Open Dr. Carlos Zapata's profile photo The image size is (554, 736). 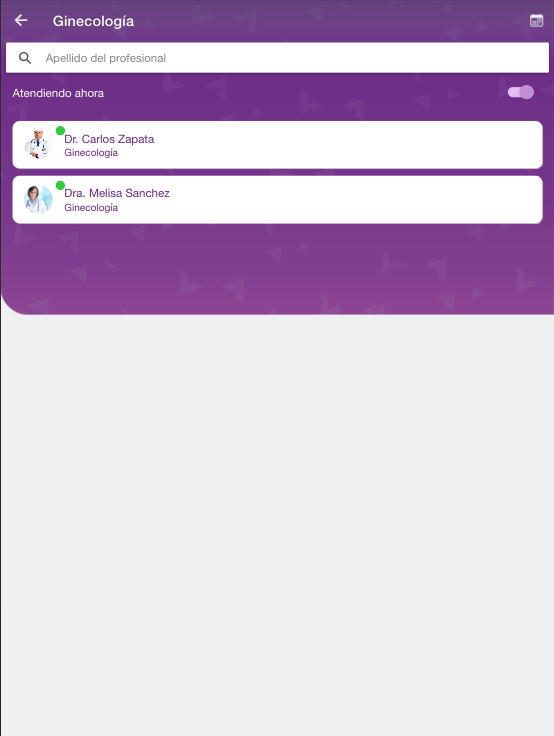[x=38, y=145]
